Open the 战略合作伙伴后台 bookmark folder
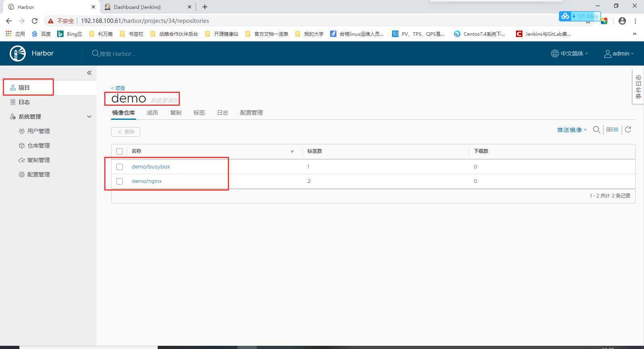This screenshot has height=349, width=644. click(x=174, y=34)
